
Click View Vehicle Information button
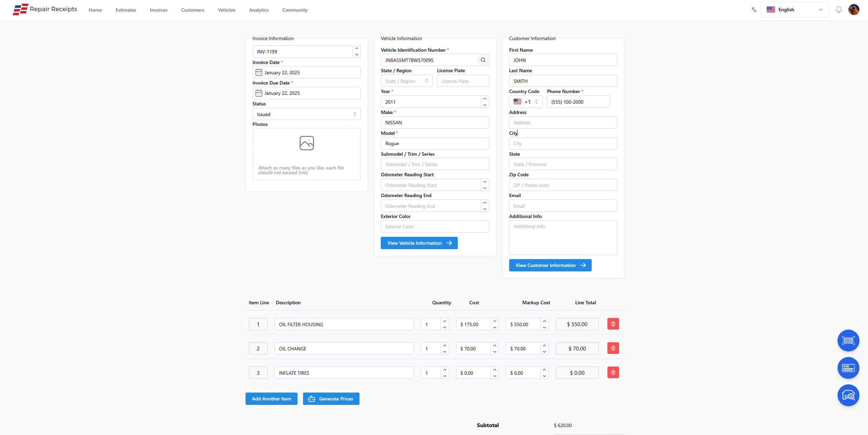pyautogui.click(x=419, y=243)
